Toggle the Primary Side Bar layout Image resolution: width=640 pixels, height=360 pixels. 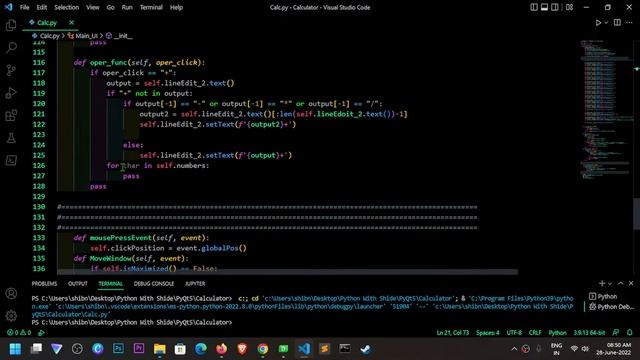click(534, 7)
